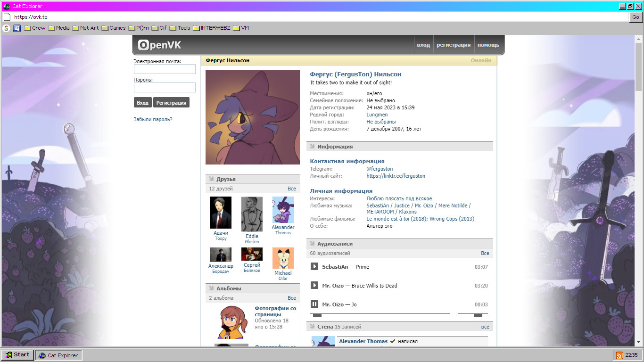The height and width of the screenshot is (362, 644).
Task: Adjust the audio player volume slider
Action: 473,314
